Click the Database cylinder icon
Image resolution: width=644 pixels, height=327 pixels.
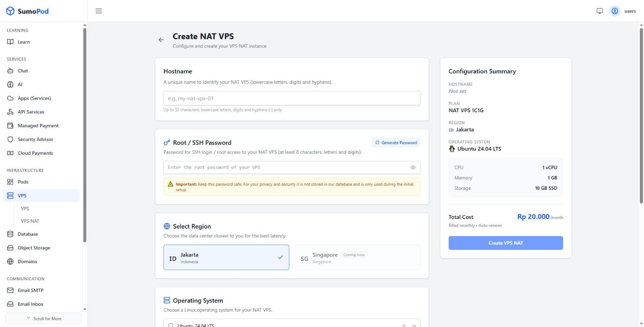10,234
